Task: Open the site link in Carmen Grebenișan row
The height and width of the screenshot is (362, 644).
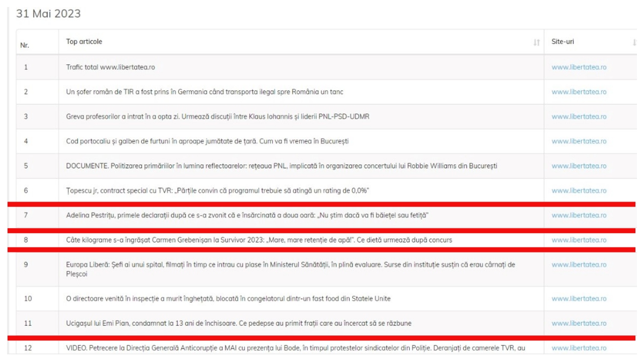Action: coord(579,240)
